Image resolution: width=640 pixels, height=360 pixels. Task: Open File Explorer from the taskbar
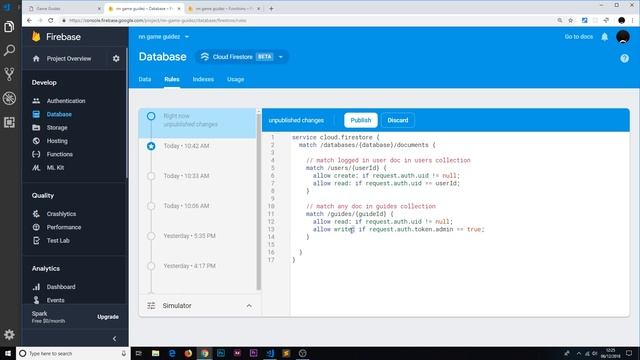click(156, 353)
